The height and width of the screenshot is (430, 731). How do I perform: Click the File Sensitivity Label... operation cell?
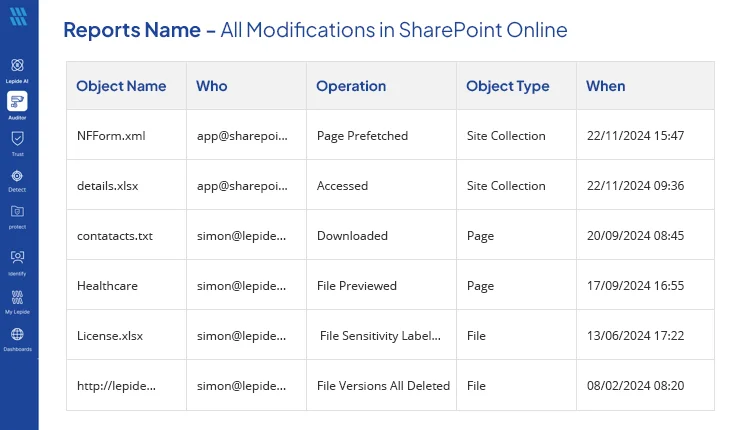tap(380, 335)
